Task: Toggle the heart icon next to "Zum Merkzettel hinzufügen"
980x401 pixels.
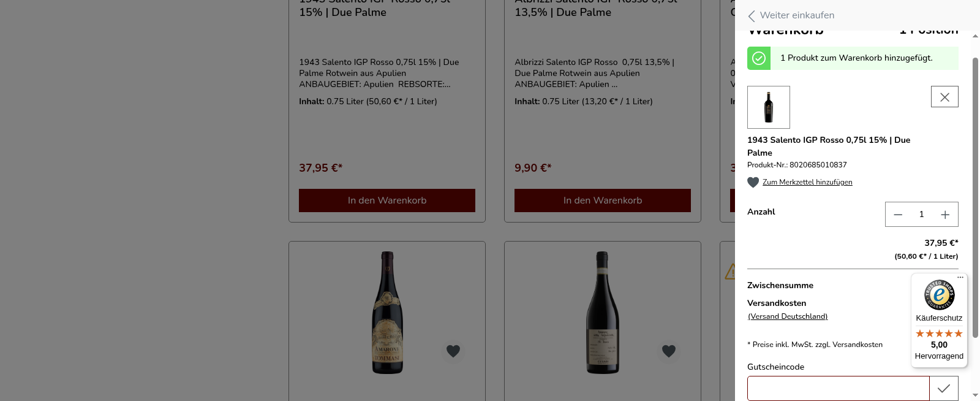Action: [x=753, y=182]
